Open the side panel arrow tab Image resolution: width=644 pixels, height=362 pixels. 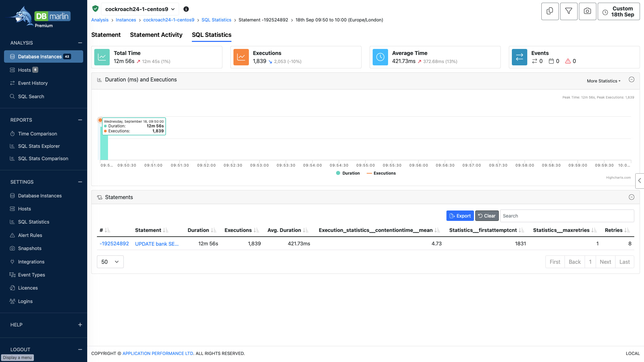[x=640, y=181]
